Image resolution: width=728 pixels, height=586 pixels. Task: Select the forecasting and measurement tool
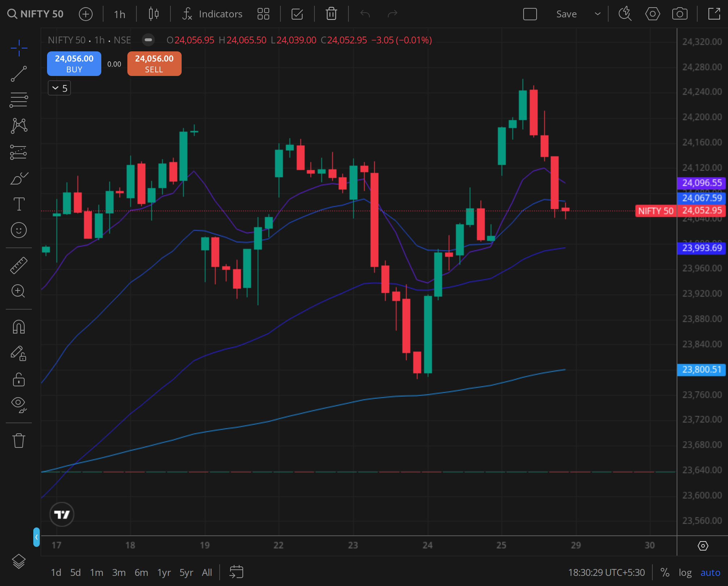click(19, 152)
